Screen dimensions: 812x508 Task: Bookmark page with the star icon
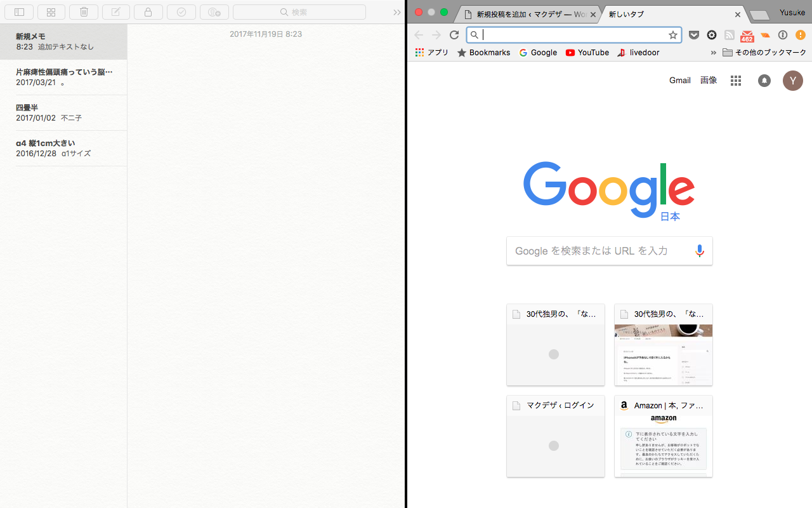[673, 35]
